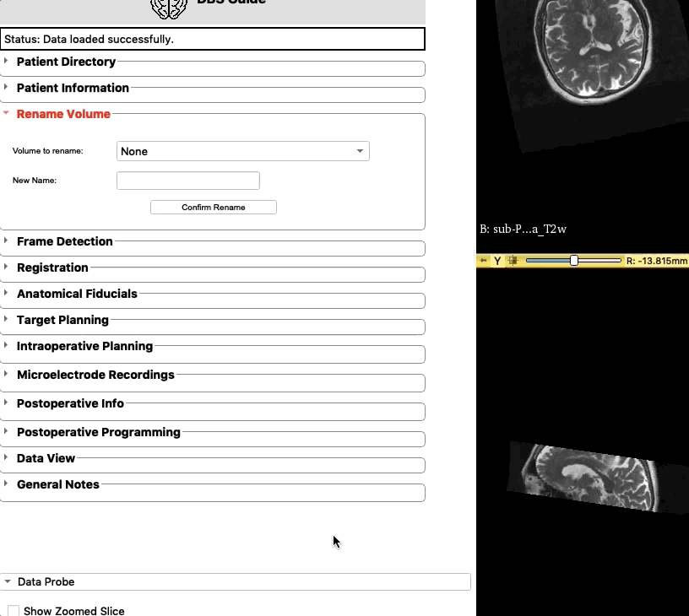This screenshot has width=689, height=616.
Task: Expand the Microelectrode Recordings section
Action: [x=95, y=375]
